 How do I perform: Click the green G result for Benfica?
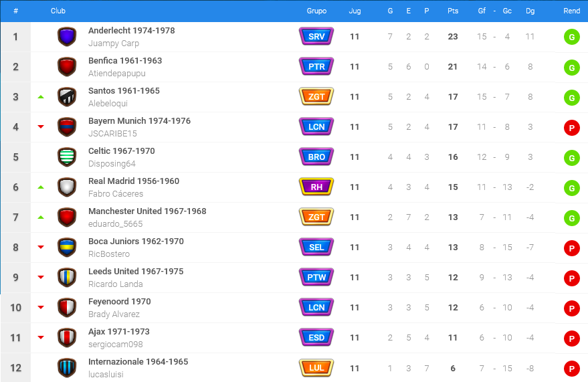coord(571,68)
